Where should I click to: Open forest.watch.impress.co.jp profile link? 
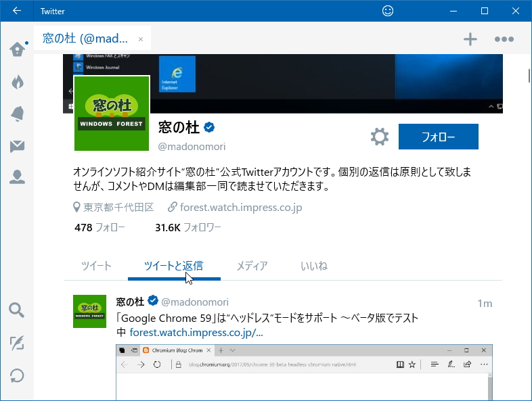pyautogui.click(x=241, y=207)
